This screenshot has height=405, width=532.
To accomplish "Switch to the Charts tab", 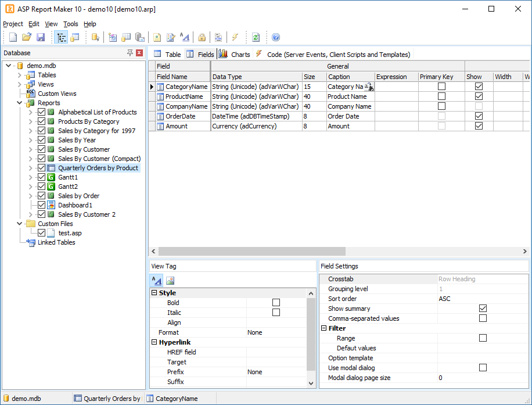I will click(235, 54).
